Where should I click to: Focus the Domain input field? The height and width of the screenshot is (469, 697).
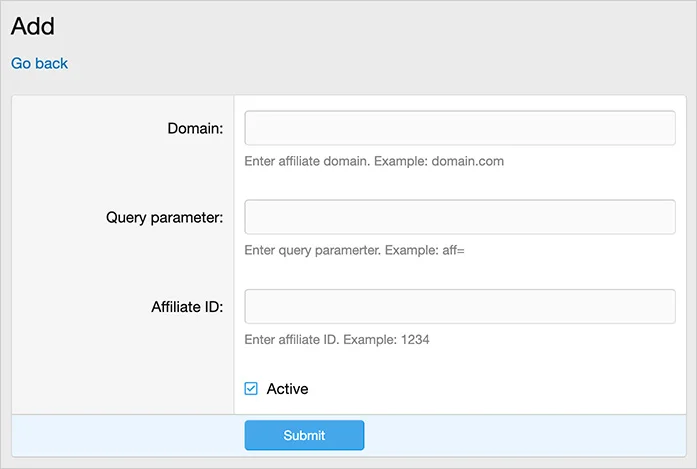(x=460, y=128)
